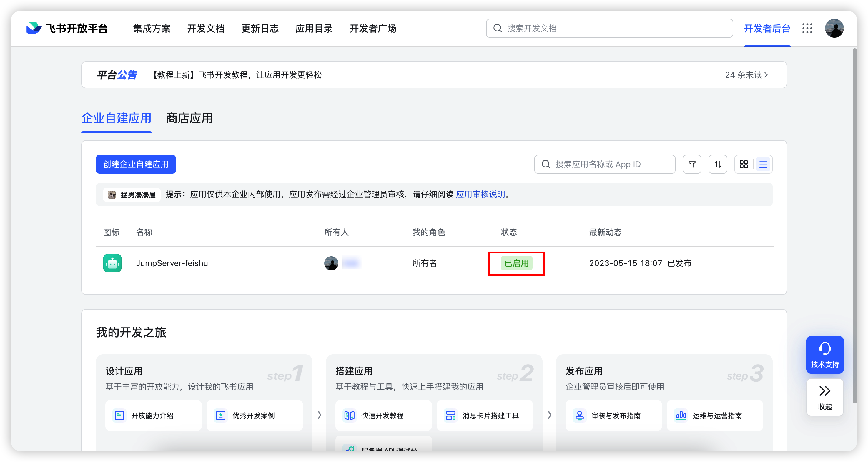Screen dimensions: 868x462
Task: Click the 猛男凑凑屋 organization tag
Action: click(x=132, y=195)
